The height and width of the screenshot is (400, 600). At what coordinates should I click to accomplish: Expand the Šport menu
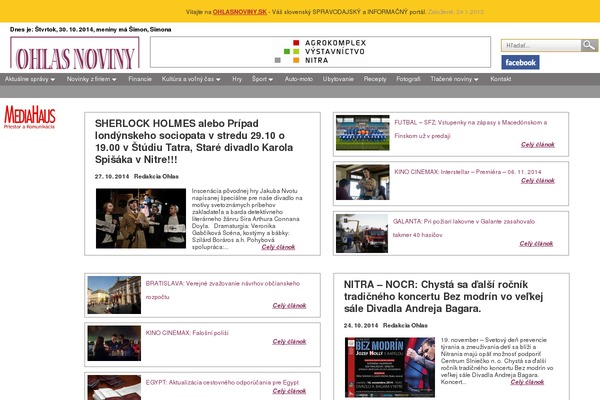click(262, 79)
